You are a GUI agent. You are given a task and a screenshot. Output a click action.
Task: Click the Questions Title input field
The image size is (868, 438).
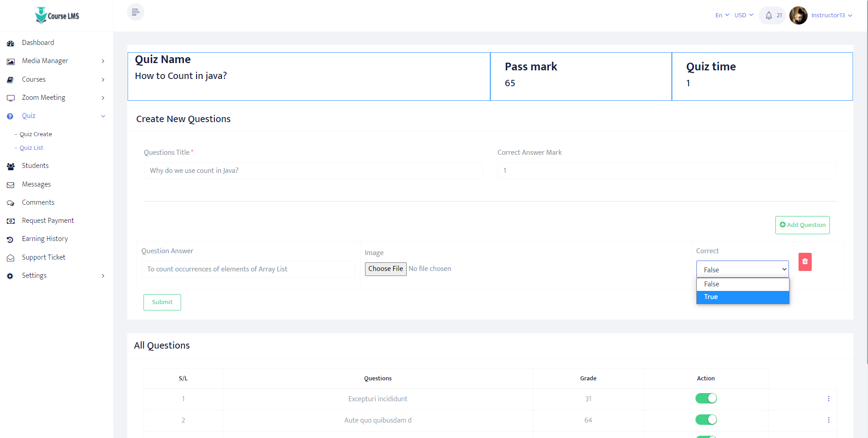pyautogui.click(x=313, y=171)
